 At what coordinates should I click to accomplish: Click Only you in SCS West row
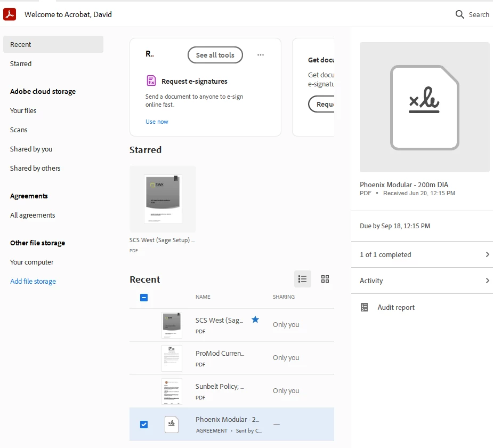286,325
